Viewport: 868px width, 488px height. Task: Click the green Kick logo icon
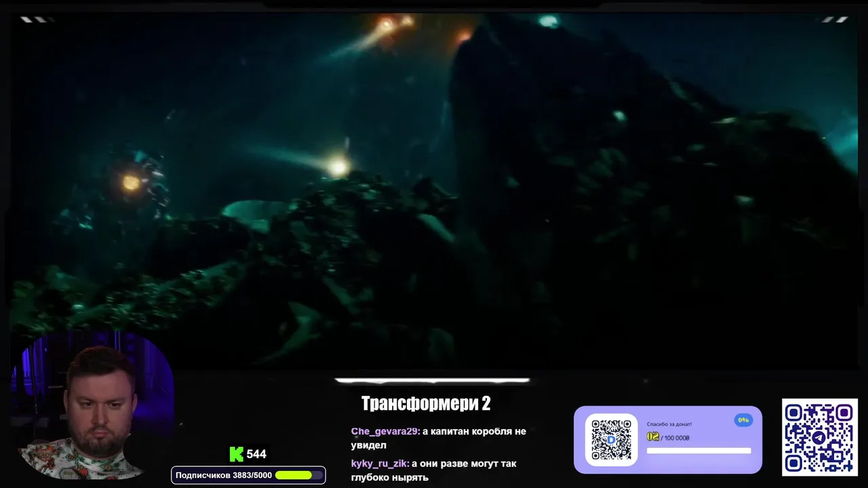[x=236, y=454]
